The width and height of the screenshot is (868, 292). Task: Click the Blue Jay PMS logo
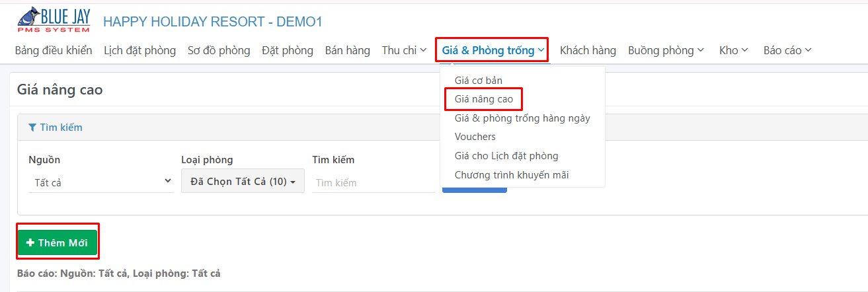coord(54,20)
